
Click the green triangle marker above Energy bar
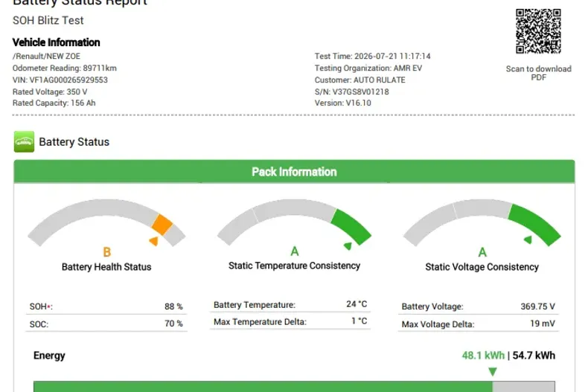(x=493, y=372)
